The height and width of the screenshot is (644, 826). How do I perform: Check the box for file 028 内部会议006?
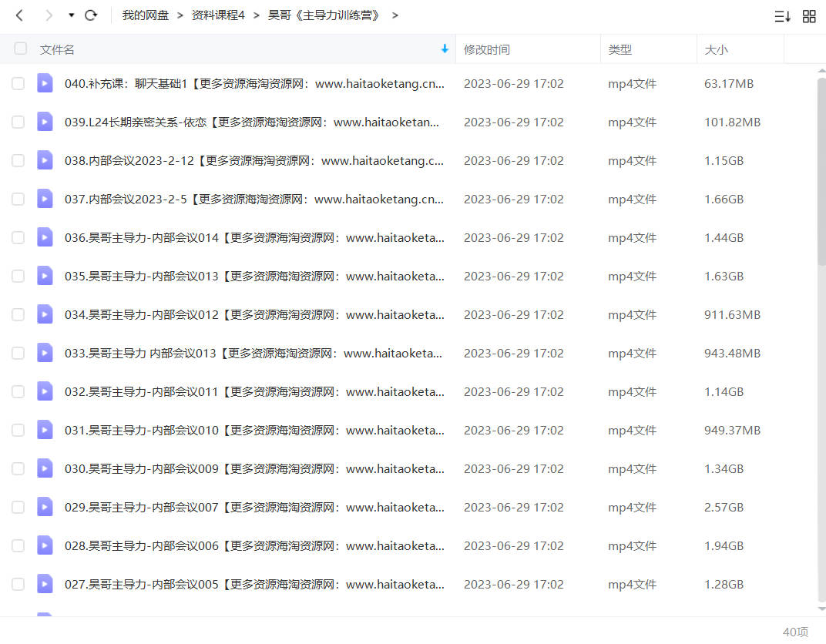18,545
